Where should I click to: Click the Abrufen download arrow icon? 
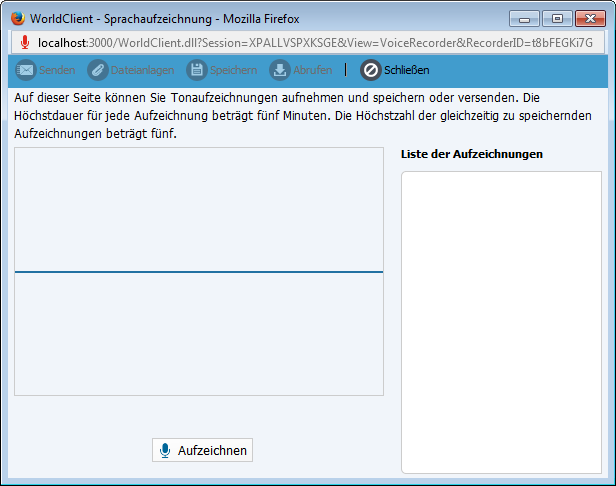(279, 70)
